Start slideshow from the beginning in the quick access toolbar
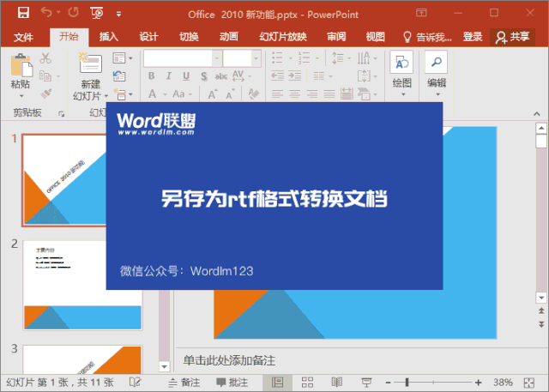Screen dimensions: 549x392 pos(97,13)
